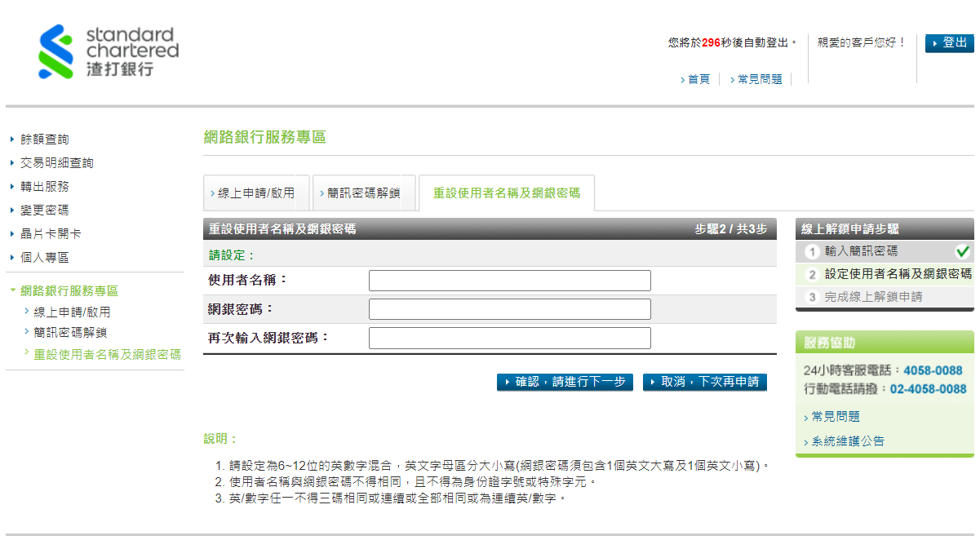Expand 轉出服務 in the sidebar
980x549 pixels.
(x=45, y=187)
